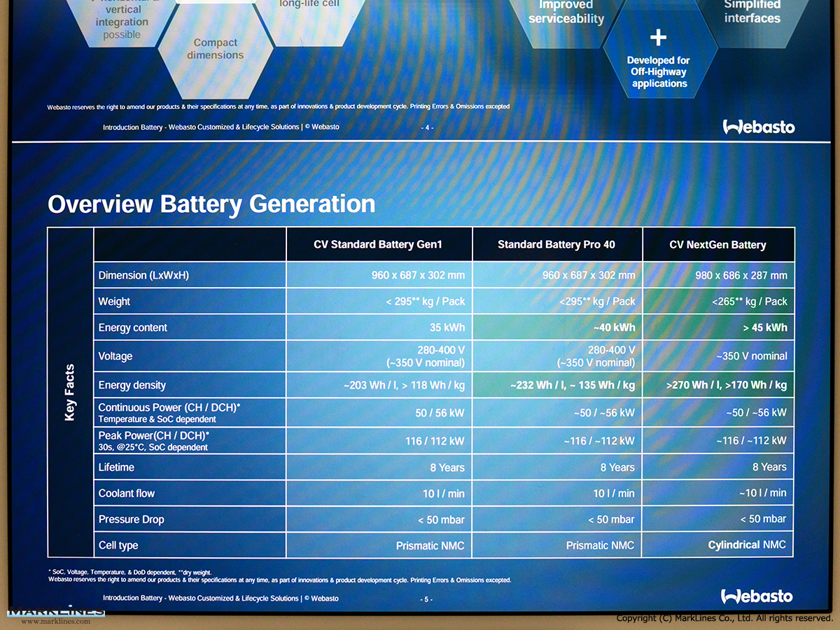Click the 'Voltage' row label
The height and width of the screenshot is (630, 840).
pyautogui.click(x=115, y=356)
